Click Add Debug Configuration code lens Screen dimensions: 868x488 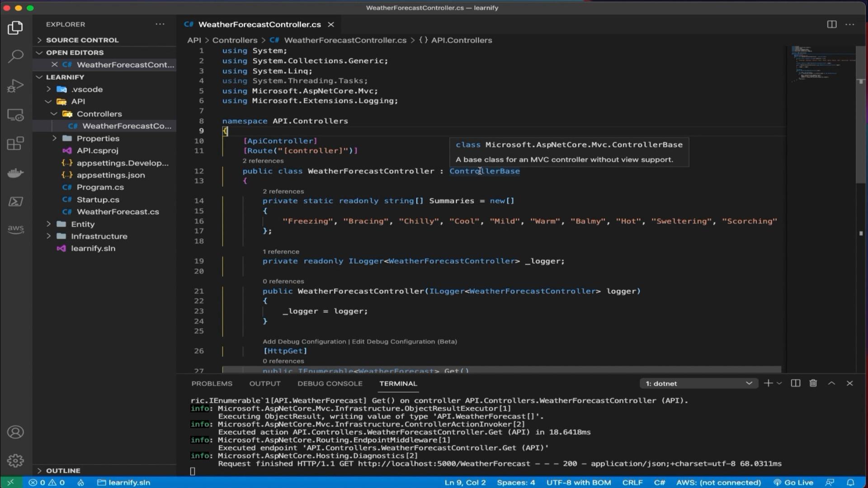[x=304, y=342]
